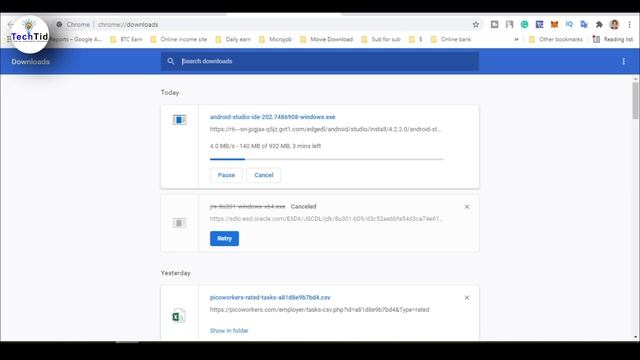Click the site info icon in address bar
The image size is (640, 360).
click(x=59, y=24)
